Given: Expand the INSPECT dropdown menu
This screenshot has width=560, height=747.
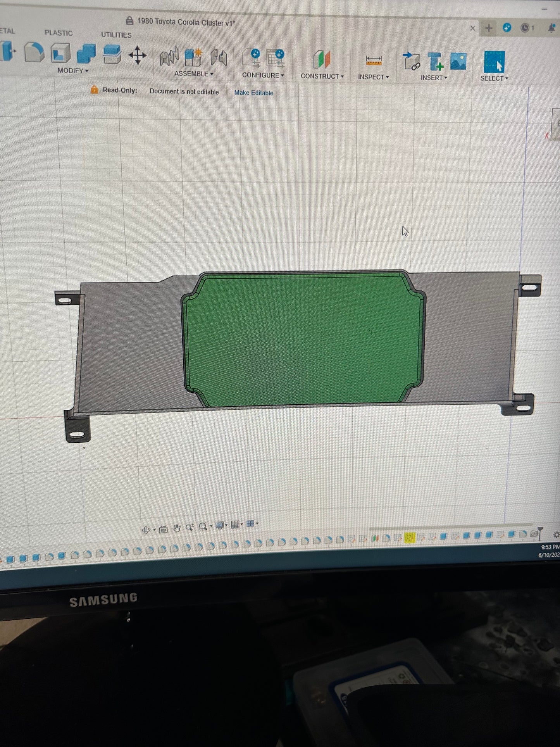Looking at the screenshot, I should (x=374, y=77).
